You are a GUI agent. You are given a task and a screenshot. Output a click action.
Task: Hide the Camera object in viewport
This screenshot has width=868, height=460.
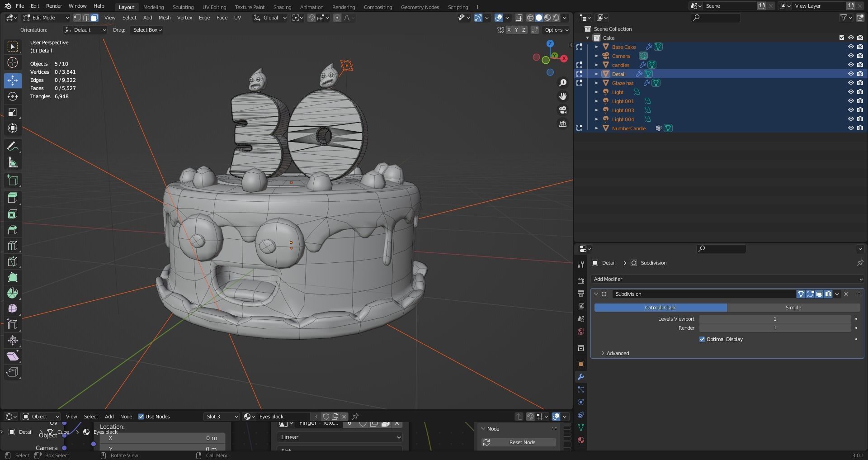pyautogui.click(x=850, y=56)
